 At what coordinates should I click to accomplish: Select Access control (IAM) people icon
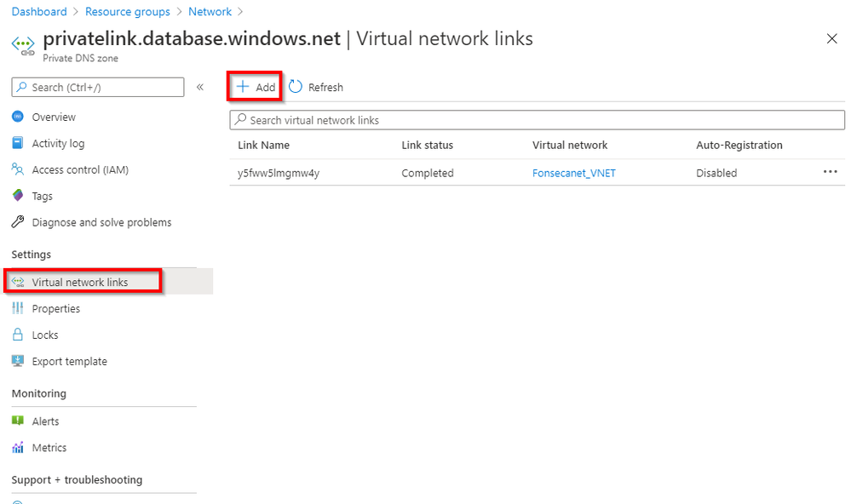pyautogui.click(x=18, y=169)
